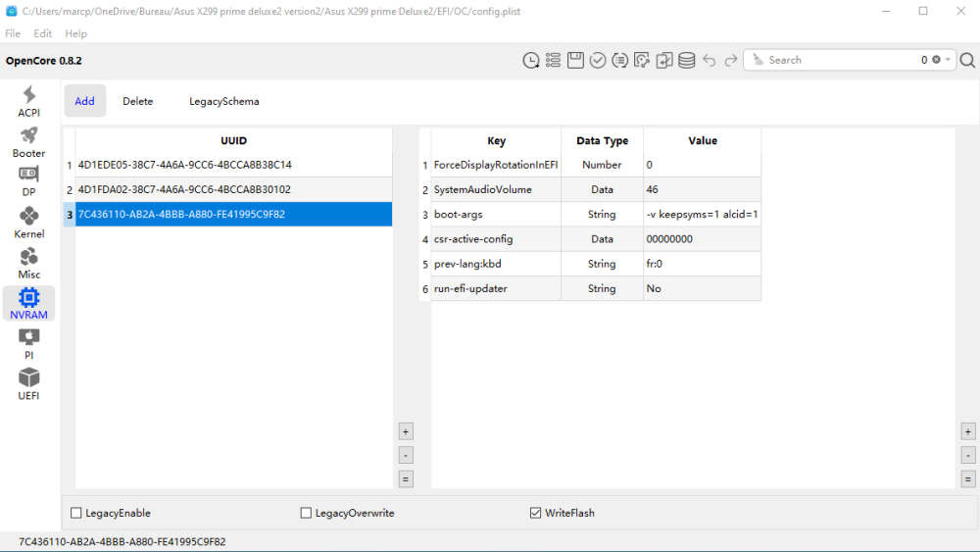Open the ACPI section in the sidebar

[x=28, y=102]
